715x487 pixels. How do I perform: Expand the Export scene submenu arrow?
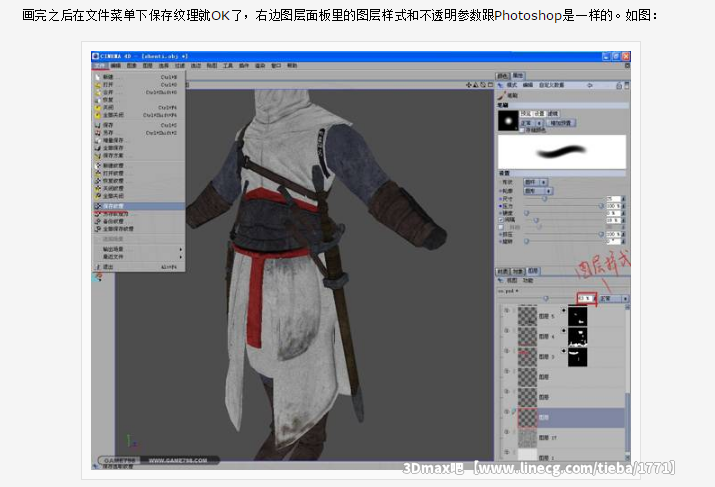tap(181, 249)
